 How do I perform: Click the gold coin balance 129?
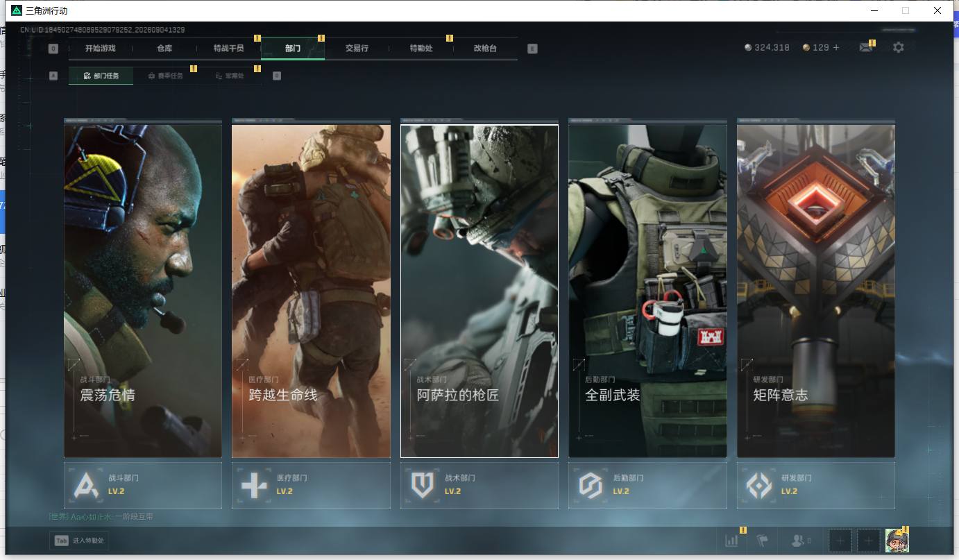pyautogui.click(x=816, y=48)
